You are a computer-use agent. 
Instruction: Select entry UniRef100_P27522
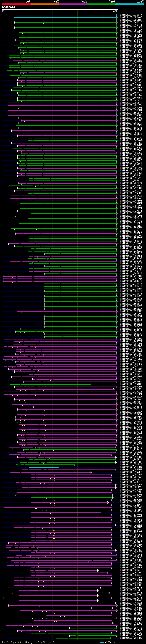tap(131, 626)
